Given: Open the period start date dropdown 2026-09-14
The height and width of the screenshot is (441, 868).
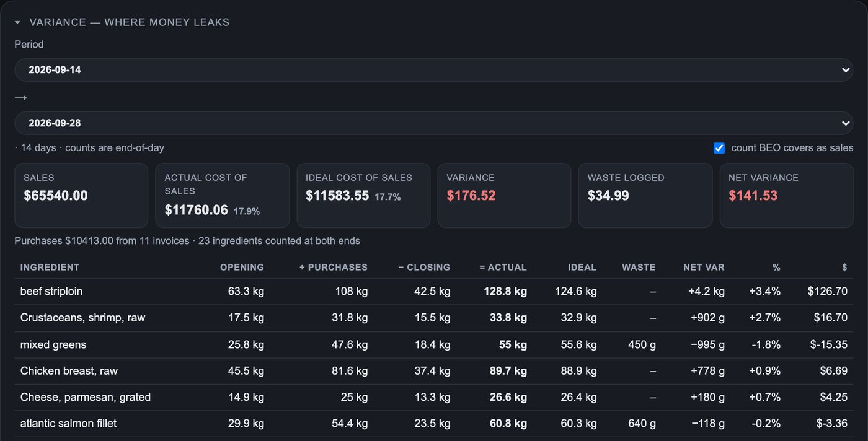Looking at the screenshot, I should click(434, 70).
